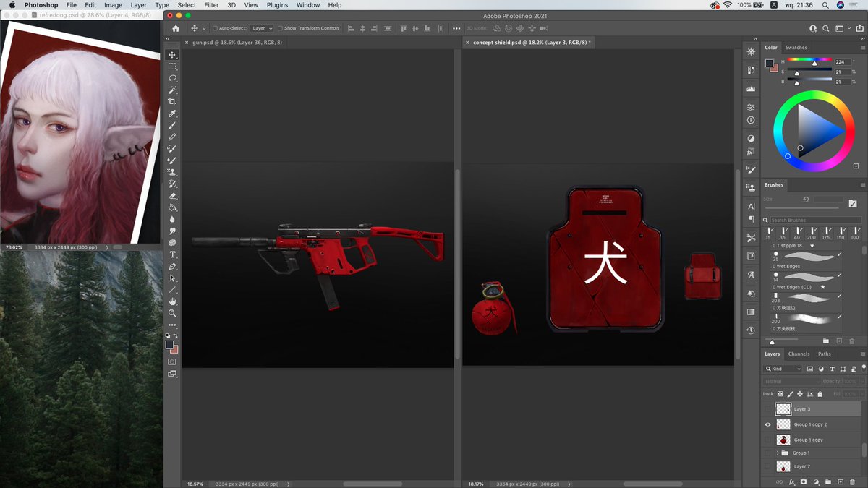Image resolution: width=868 pixels, height=488 pixels.
Task: Select the Pen tool
Action: pyautogui.click(x=172, y=266)
